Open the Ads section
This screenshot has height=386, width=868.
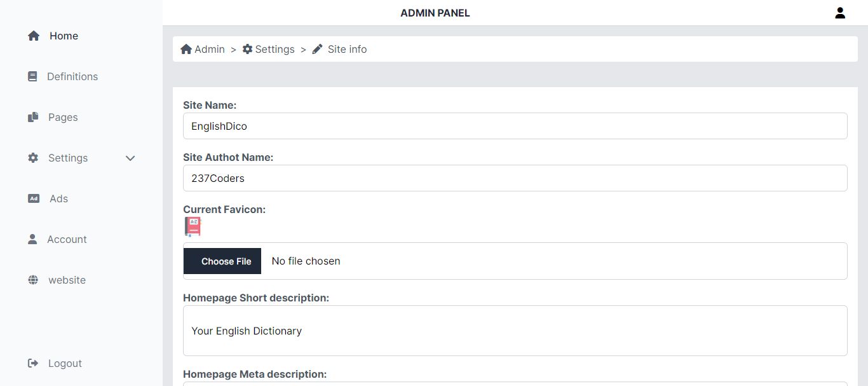tap(58, 199)
